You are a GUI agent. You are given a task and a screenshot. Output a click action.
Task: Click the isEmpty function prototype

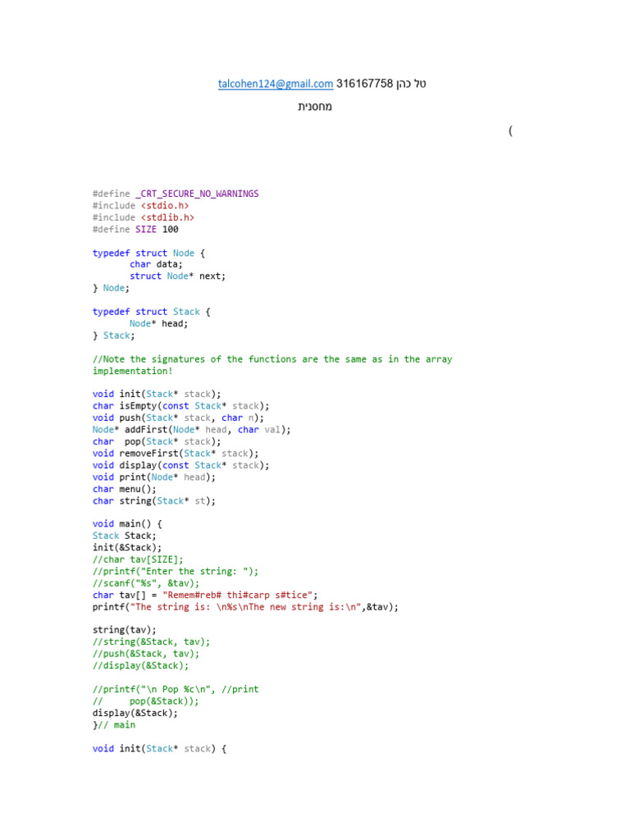tap(181, 406)
